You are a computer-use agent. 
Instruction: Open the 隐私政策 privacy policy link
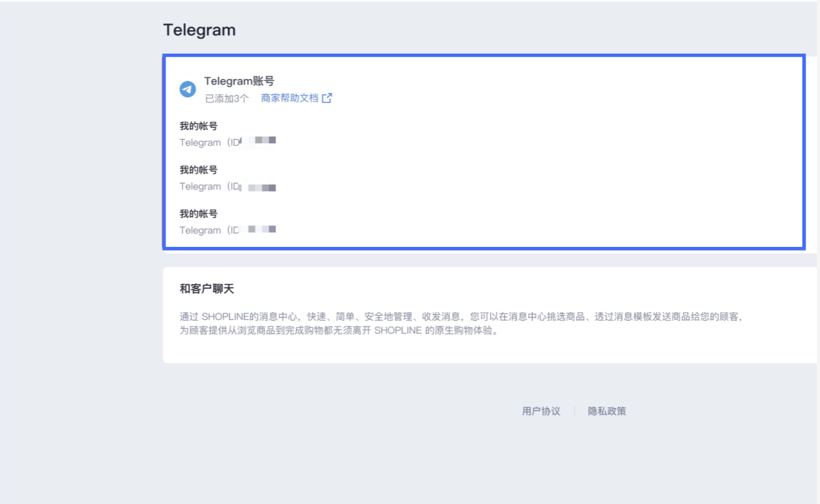606,411
